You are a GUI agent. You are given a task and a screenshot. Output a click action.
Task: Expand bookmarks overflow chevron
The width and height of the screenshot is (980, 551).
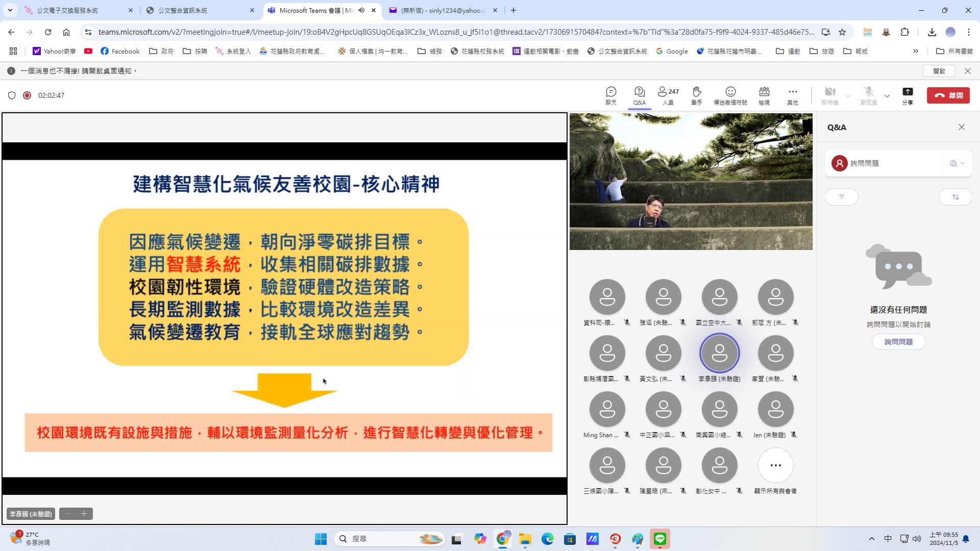point(916,51)
